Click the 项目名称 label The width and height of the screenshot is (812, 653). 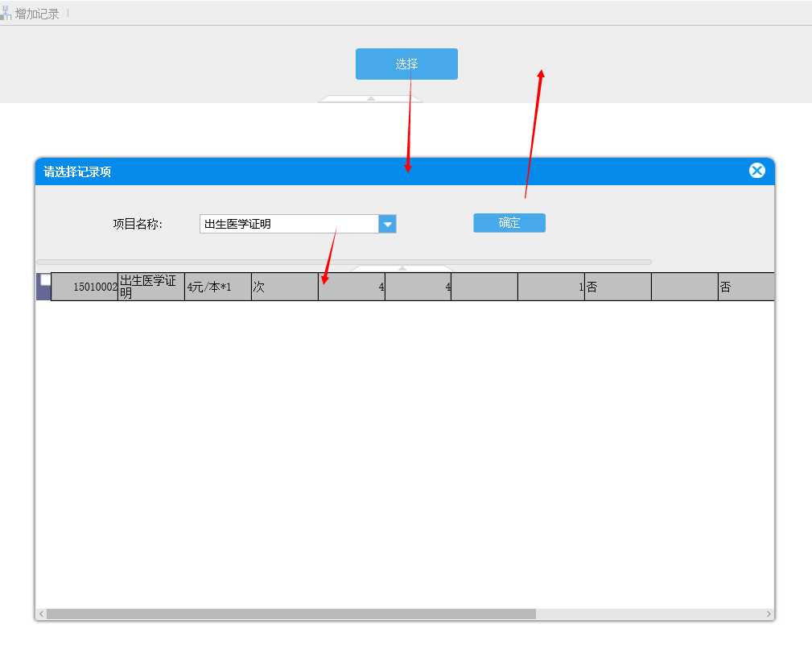(x=138, y=224)
